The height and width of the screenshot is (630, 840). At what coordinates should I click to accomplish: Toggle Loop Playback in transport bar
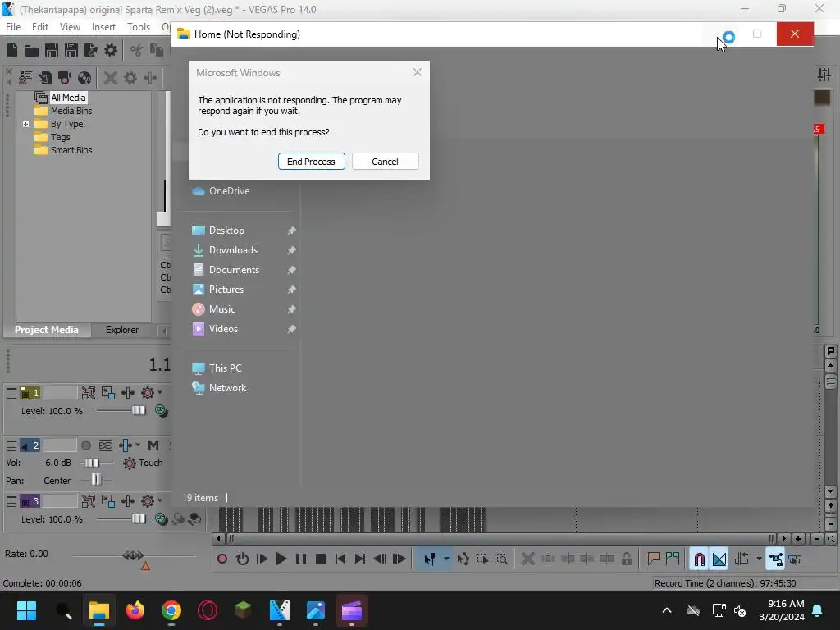[x=242, y=559]
